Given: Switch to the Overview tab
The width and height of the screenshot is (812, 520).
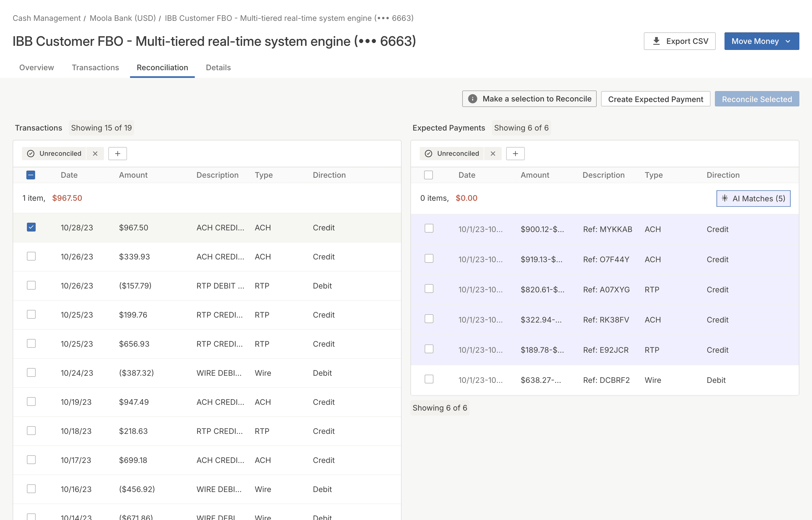Looking at the screenshot, I should (36, 67).
